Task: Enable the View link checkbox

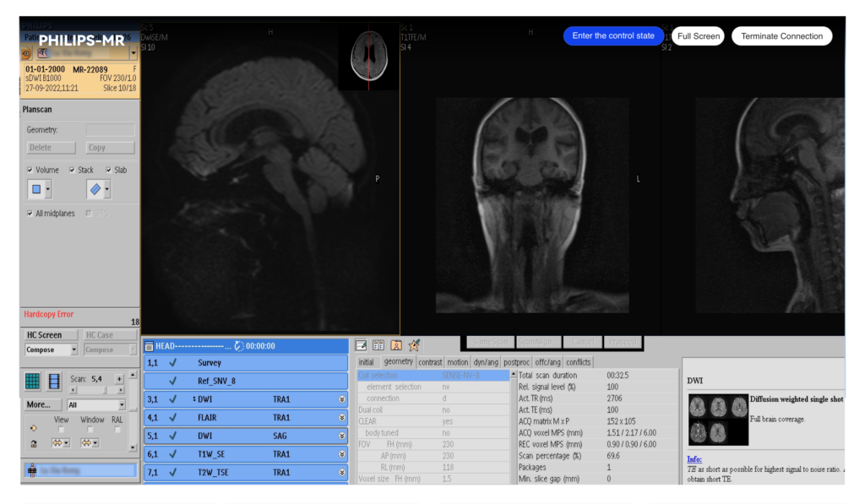Action: pos(61,430)
